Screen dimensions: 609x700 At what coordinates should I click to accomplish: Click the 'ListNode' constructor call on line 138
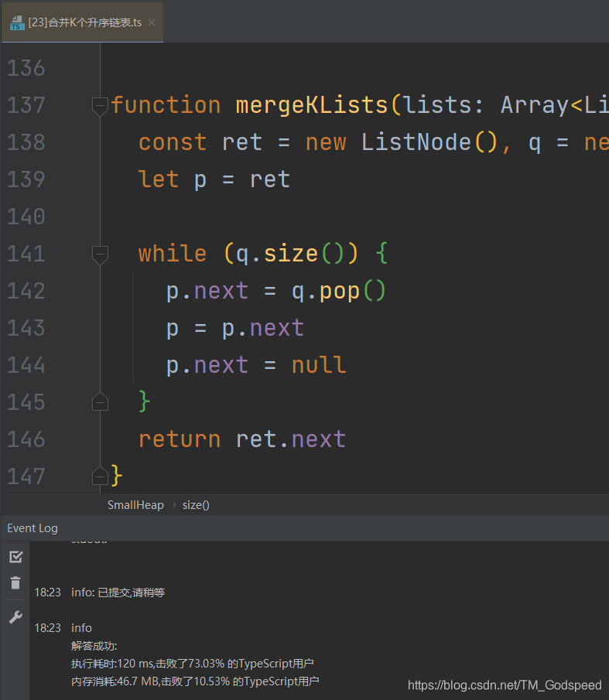pyautogui.click(x=416, y=142)
